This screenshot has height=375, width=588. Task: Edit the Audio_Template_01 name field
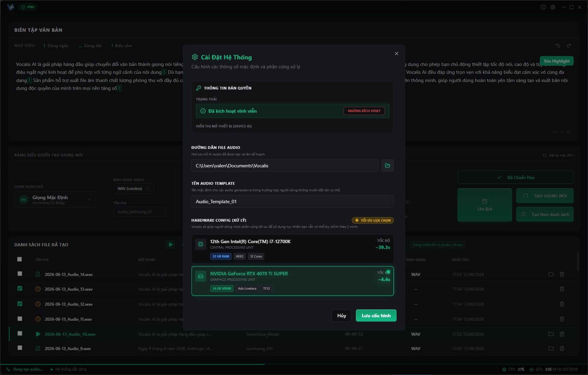click(x=292, y=202)
